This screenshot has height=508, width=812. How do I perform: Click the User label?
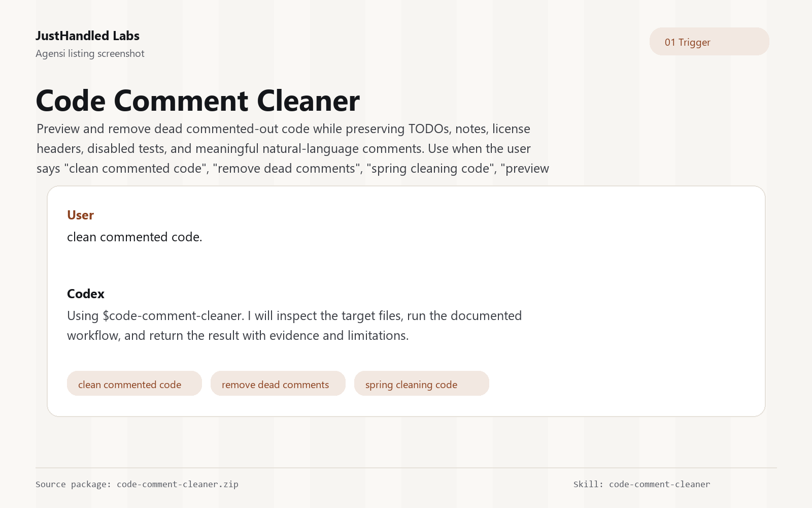tap(80, 215)
